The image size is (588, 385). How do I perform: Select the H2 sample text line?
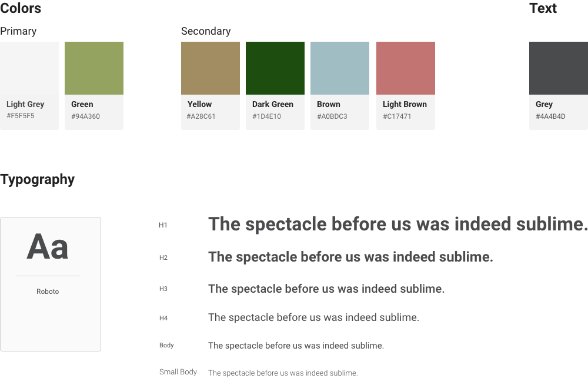point(350,257)
